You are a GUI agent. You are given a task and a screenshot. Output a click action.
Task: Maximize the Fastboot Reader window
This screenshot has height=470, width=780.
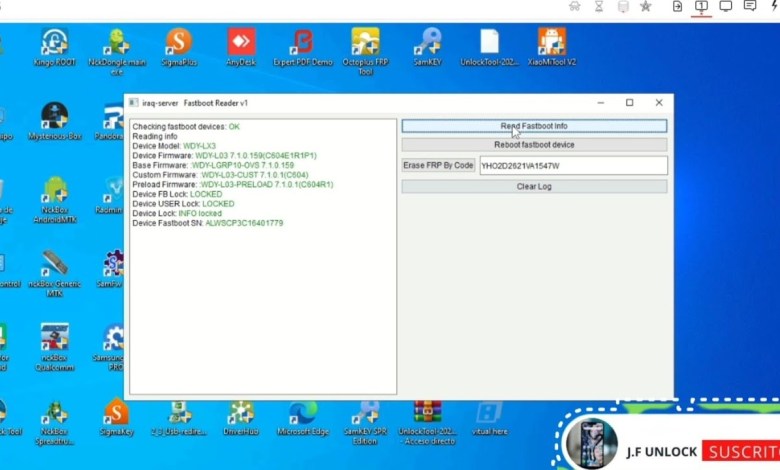629,103
